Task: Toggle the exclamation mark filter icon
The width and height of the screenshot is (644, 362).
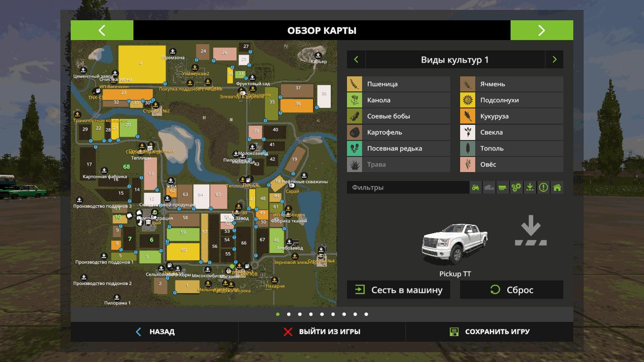Action: coord(544,188)
